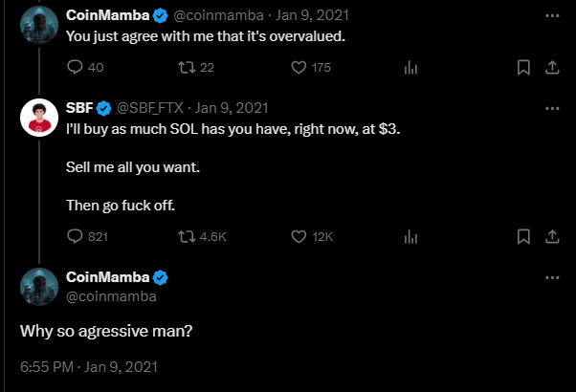Viewport: 576px width, 392px height.
Task: Retweet SBF's tweet with 4.6K retweets
Action: coord(186,236)
